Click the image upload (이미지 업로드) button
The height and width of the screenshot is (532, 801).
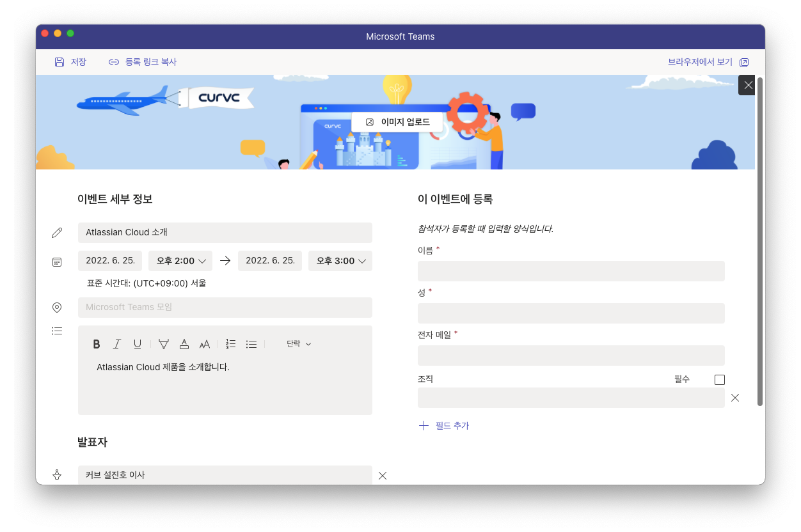click(397, 121)
